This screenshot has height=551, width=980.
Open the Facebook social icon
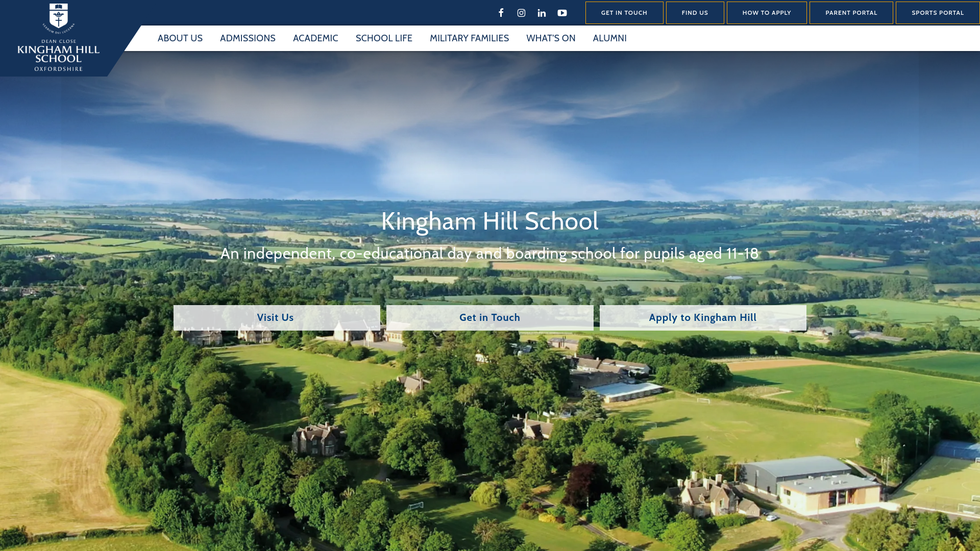click(501, 13)
